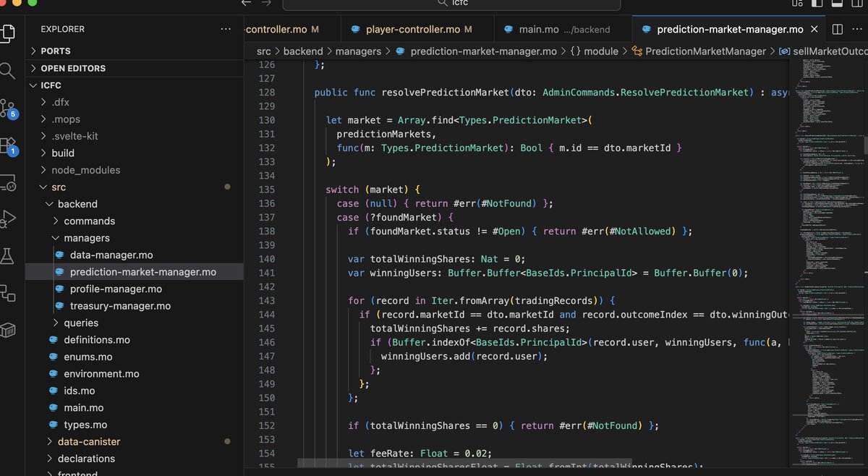This screenshot has height=476, width=868.
Task: Click the src breadcrumb
Action: (264, 51)
